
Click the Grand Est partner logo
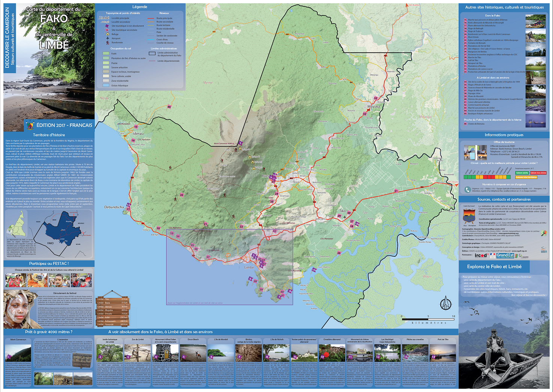point(505,255)
